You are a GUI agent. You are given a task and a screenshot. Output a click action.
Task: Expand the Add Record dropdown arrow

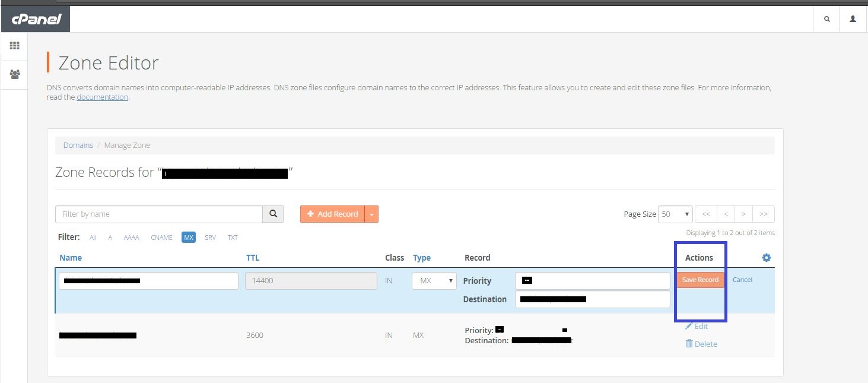point(371,214)
